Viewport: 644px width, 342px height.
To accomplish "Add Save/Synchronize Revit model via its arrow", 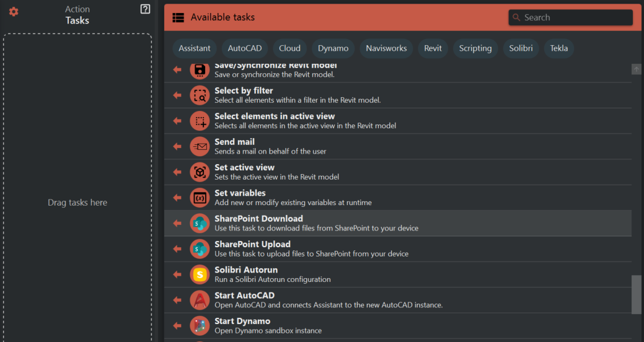I will (x=177, y=70).
